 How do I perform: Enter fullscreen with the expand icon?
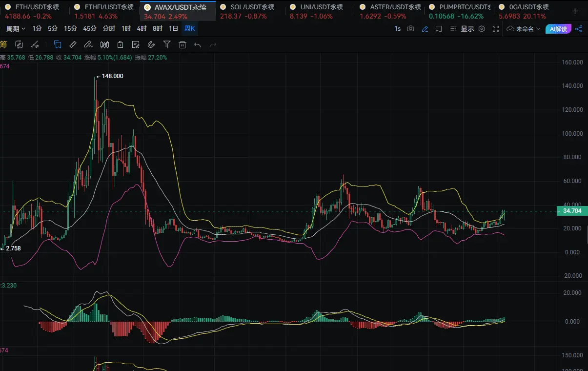click(x=496, y=29)
